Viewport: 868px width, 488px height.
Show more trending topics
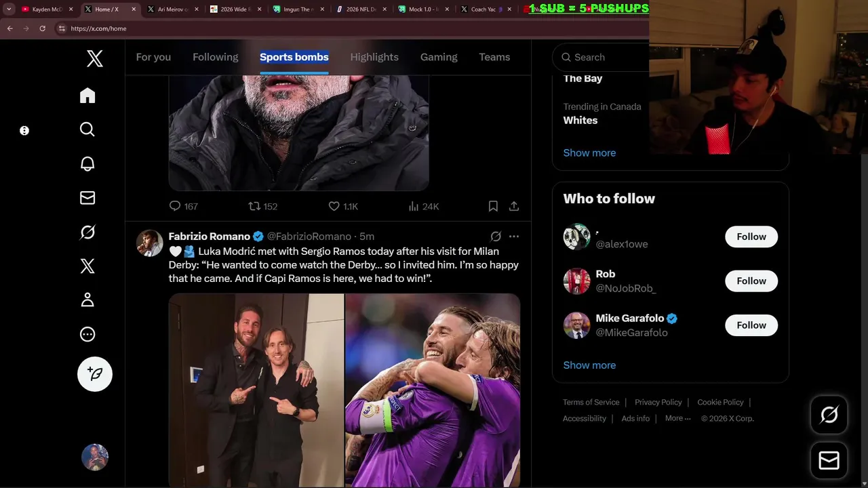[589, 152]
